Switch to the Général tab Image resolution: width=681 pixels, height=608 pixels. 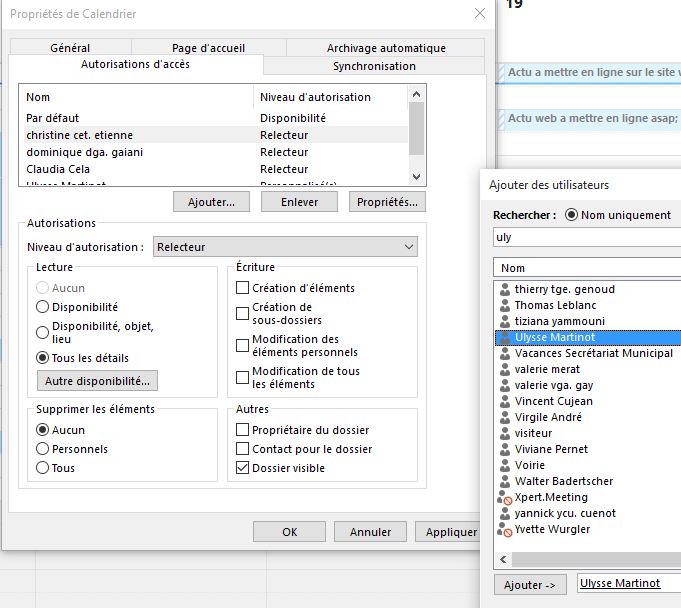tap(70, 48)
